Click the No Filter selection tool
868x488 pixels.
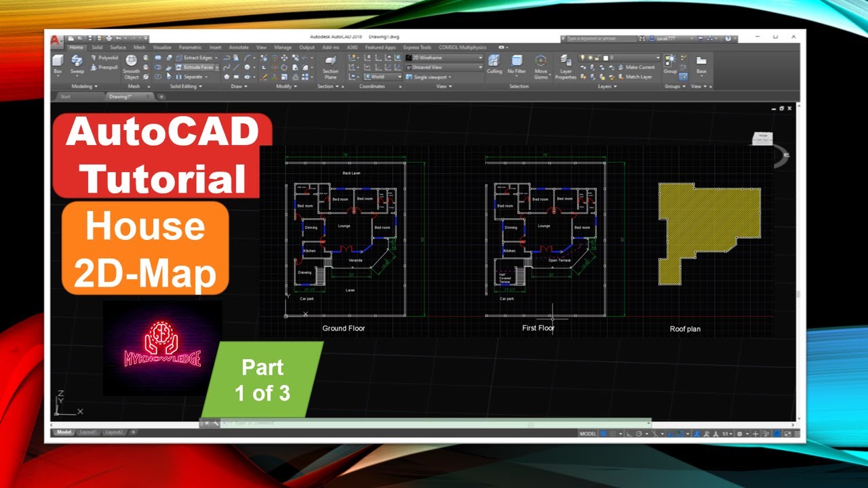tap(517, 64)
